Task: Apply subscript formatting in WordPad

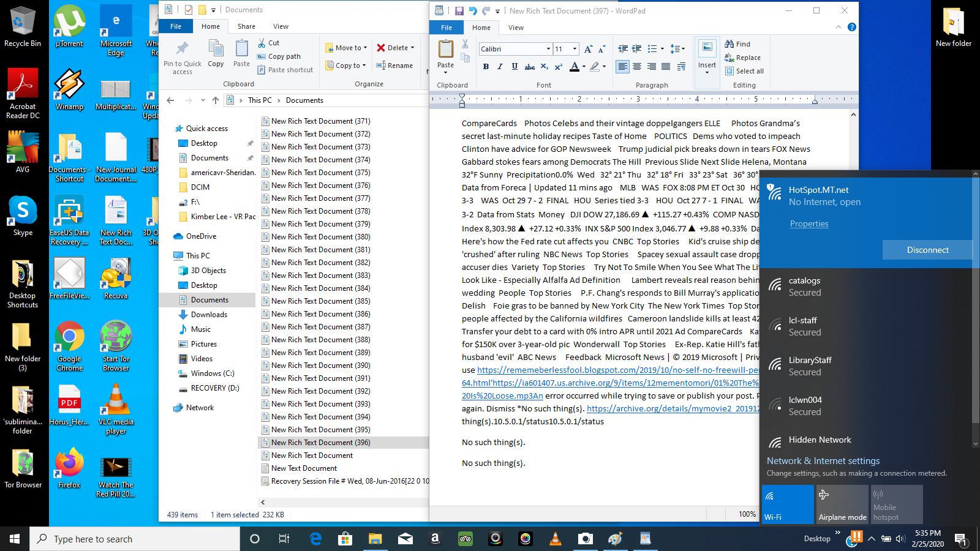Action: pyautogui.click(x=545, y=67)
